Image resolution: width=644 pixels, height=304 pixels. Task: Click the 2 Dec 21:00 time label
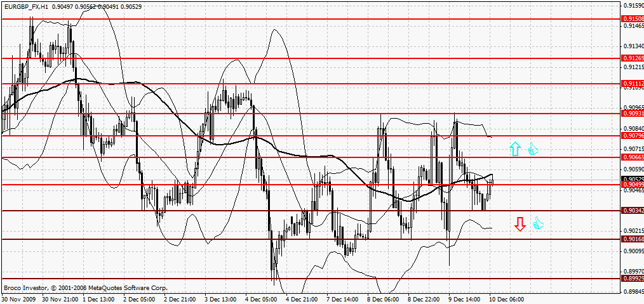click(x=180, y=300)
